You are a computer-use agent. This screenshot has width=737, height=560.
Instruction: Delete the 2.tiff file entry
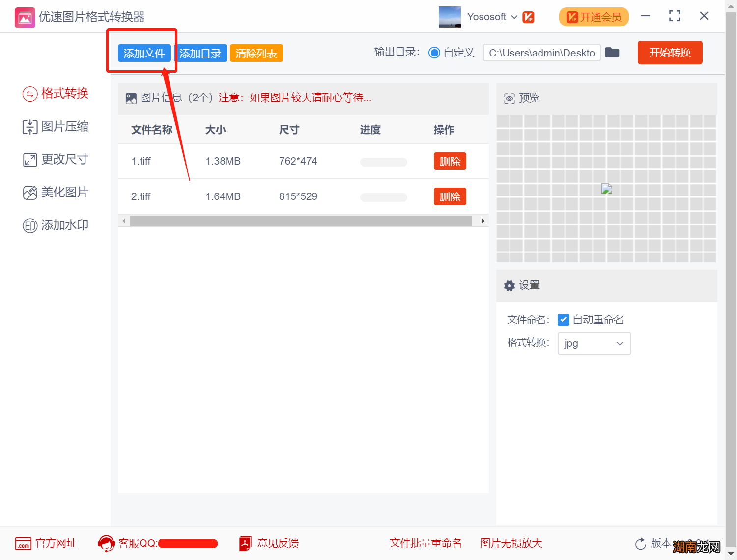(x=450, y=196)
